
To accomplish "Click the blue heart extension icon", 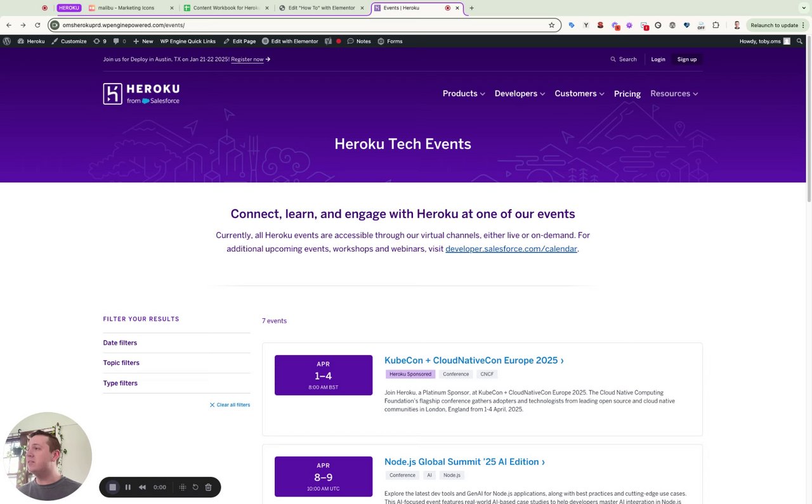I will 686,25.
